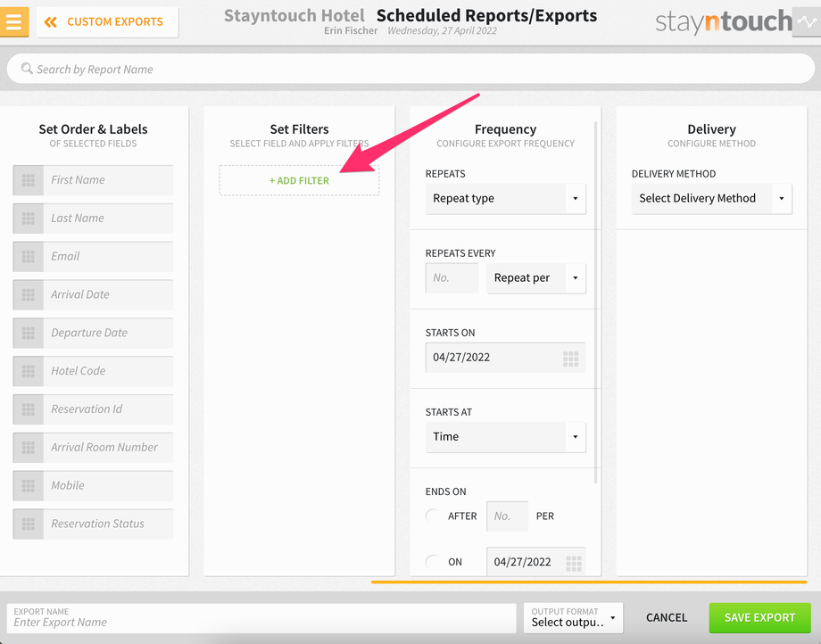Image resolution: width=821 pixels, height=644 pixels.
Task: Click the Delivery heading
Action: (711, 129)
